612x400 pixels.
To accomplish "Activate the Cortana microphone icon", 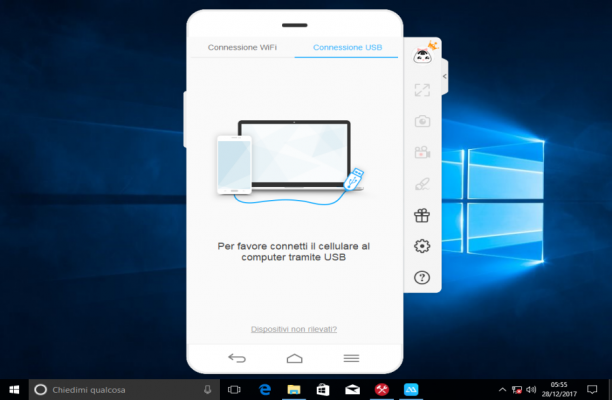I will coord(208,389).
